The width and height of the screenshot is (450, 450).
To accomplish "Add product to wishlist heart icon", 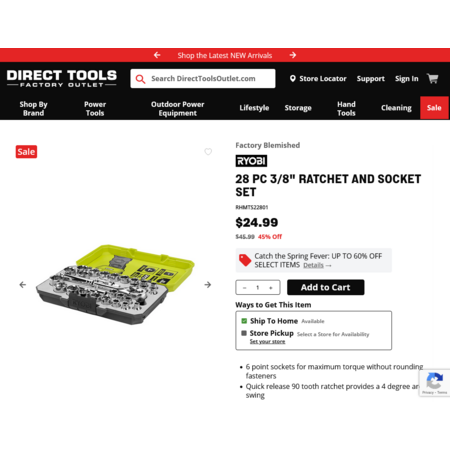I will [x=208, y=152].
